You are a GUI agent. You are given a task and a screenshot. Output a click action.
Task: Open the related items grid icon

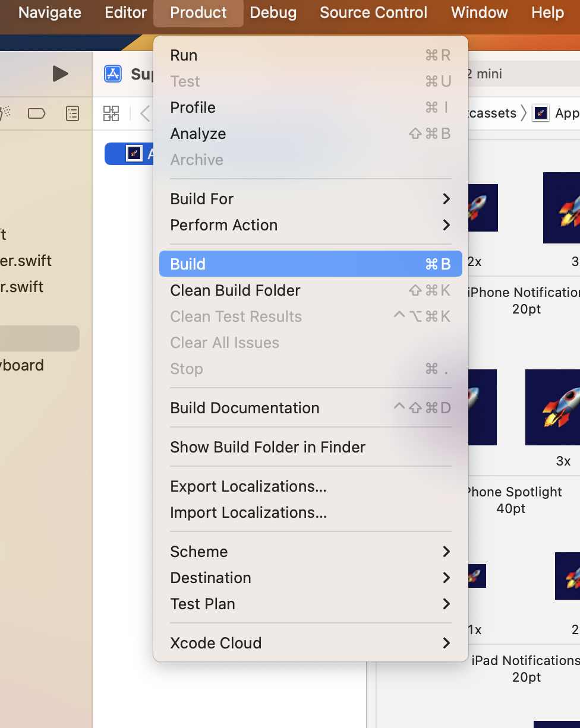111,113
